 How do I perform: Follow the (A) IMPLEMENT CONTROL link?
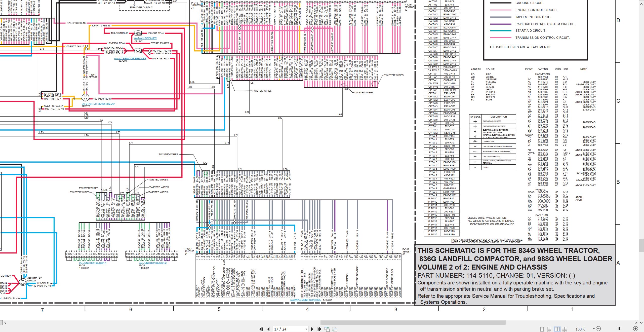click(x=305, y=300)
